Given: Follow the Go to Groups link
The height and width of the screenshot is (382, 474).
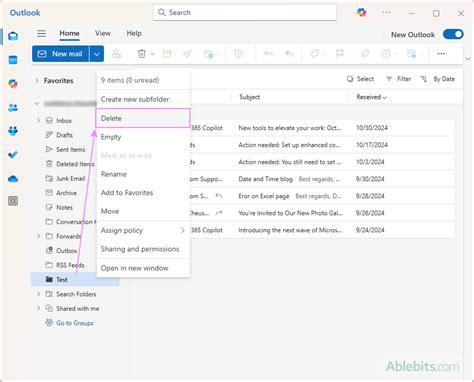Looking at the screenshot, I should [x=75, y=323].
